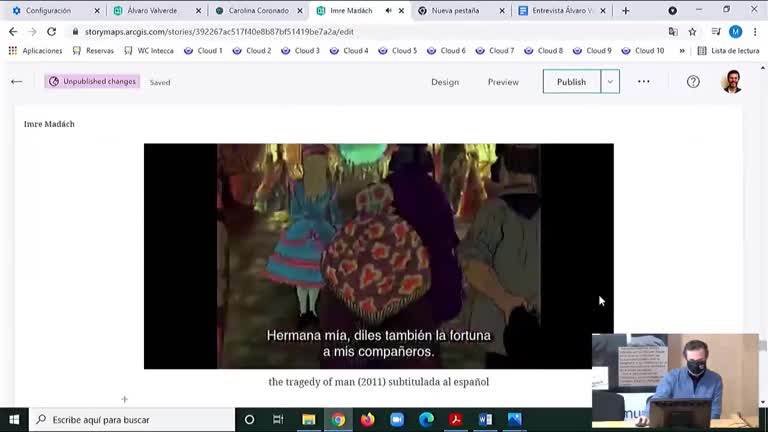This screenshot has height=432, width=768.
Task: Open a new browser tab
Action: (625, 10)
